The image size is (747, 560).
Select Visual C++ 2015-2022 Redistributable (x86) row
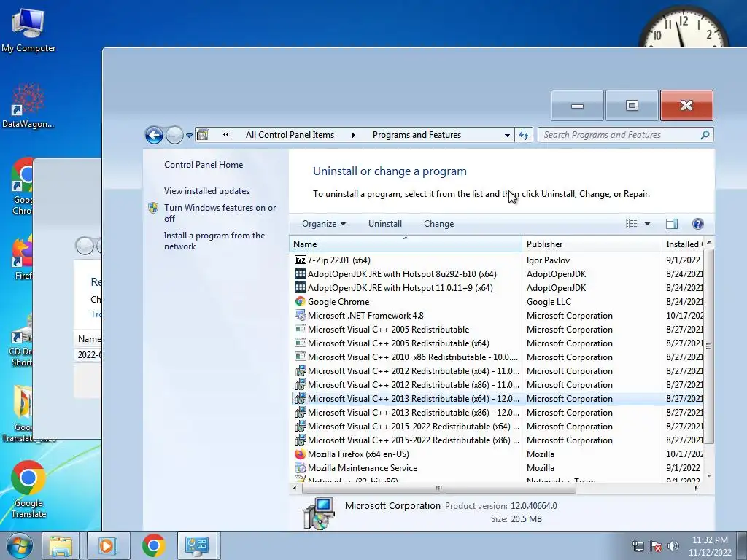click(498, 440)
